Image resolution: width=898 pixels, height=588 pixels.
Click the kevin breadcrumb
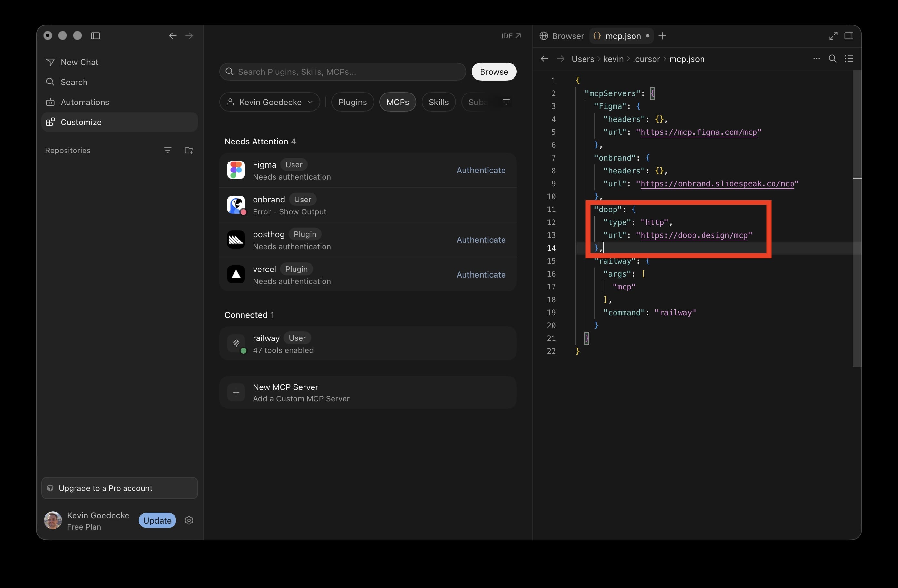[x=614, y=59]
